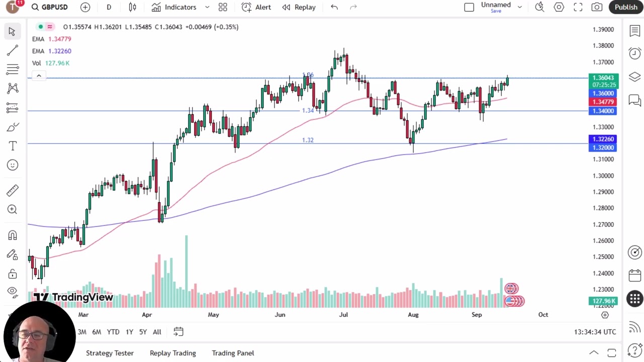Select the trend line drawing tool
The height and width of the screenshot is (362, 644).
pyautogui.click(x=13, y=50)
